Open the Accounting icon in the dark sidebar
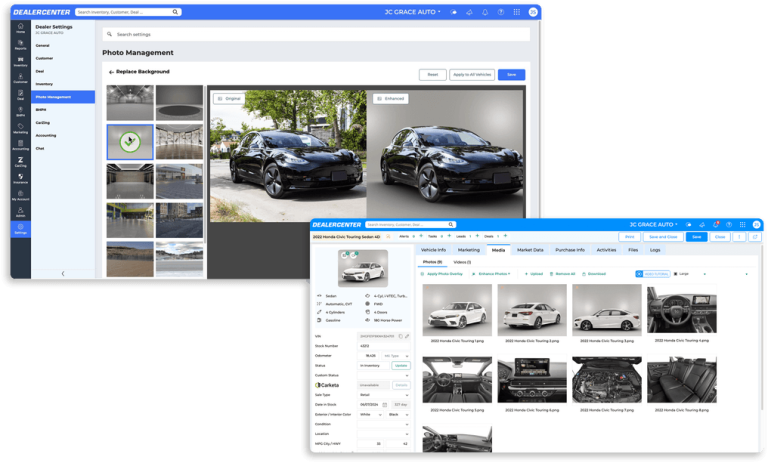The width and height of the screenshot is (768, 463). pos(20,145)
